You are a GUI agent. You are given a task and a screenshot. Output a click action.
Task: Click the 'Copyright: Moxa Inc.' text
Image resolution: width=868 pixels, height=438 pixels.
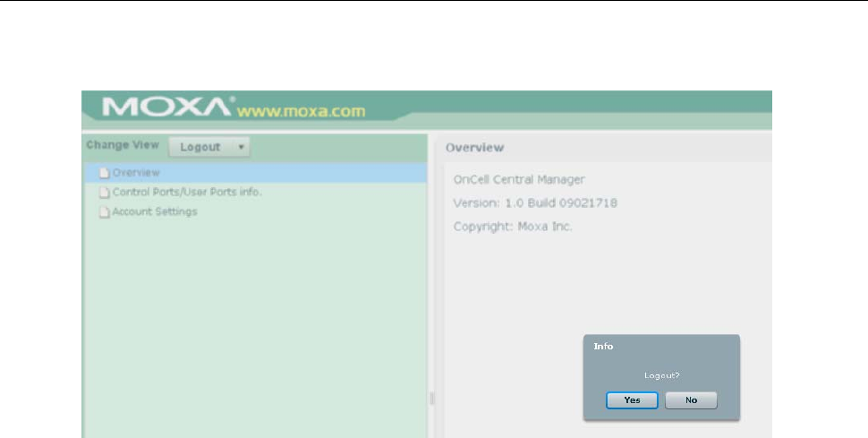(x=513, y=227)
